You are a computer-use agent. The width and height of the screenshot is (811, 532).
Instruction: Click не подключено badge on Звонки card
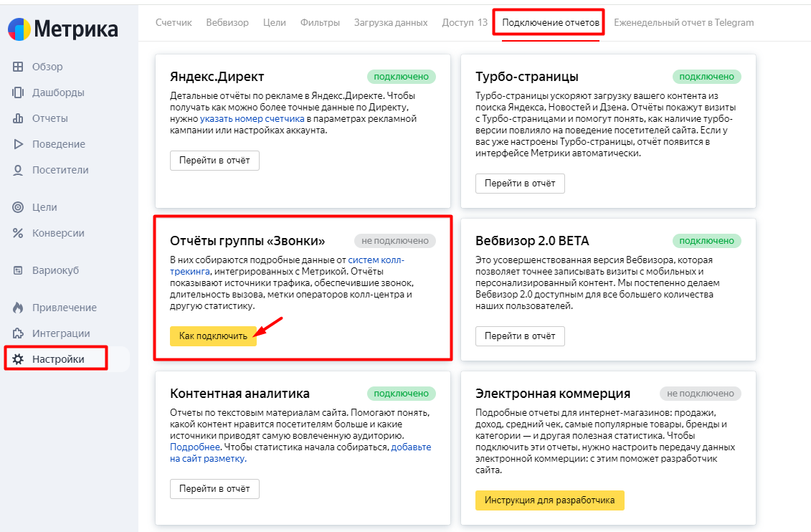(395, 241)
